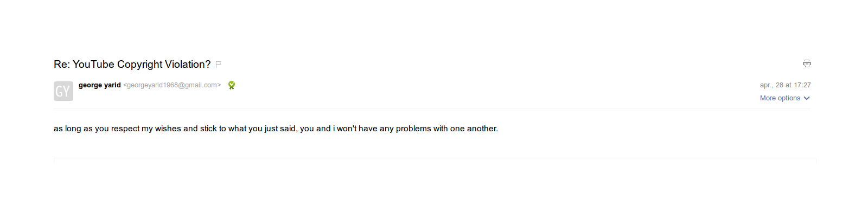Open the More options link
The height and width of the screenshot is (217, 868).
(780, 98)
